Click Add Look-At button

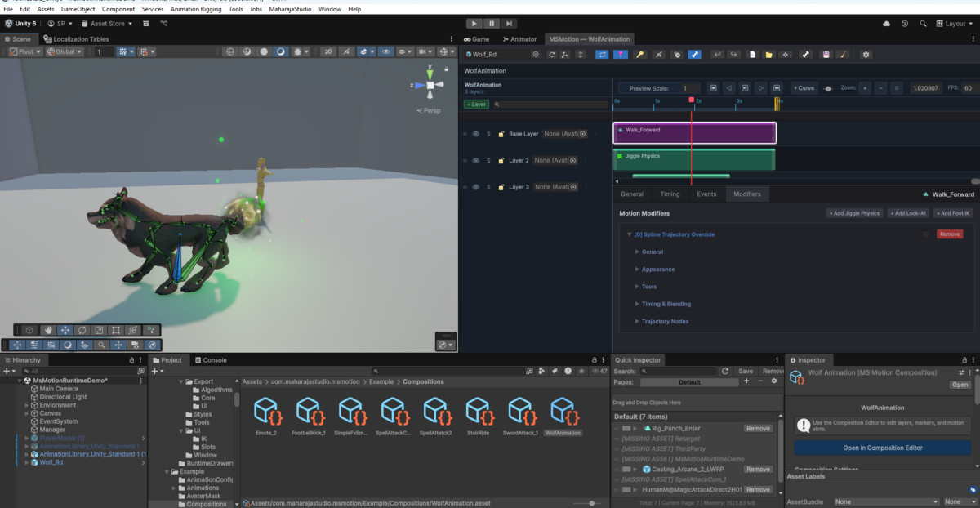[908, 213]
